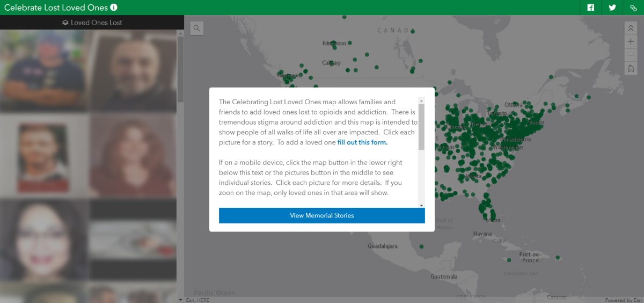Zoom in with the plus button
This screenshot has width=644, height=303.
631,42
